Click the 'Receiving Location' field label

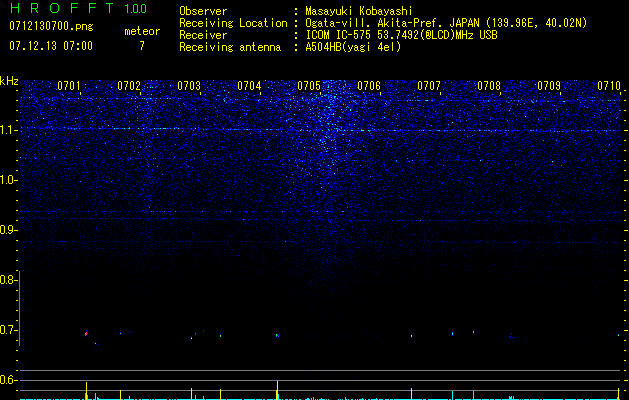(x=233, y=23)
